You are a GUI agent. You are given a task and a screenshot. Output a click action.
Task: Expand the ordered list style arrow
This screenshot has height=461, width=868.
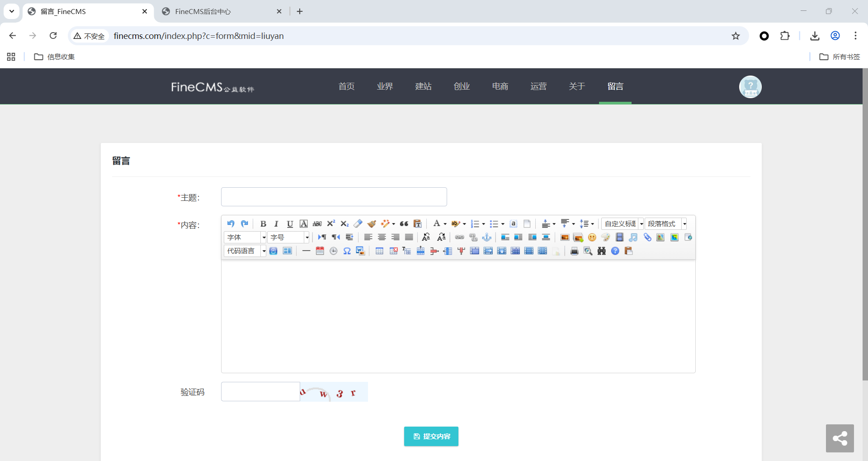click(483, 224)
